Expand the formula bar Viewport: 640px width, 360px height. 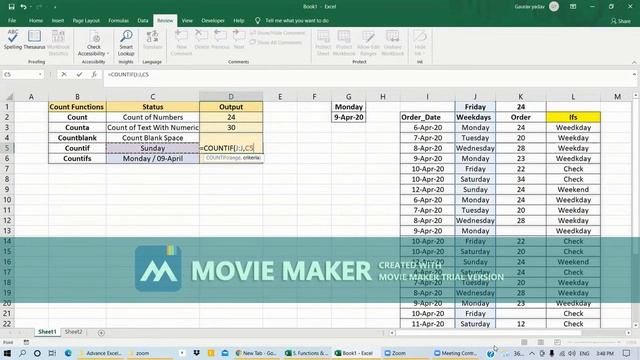634,74
